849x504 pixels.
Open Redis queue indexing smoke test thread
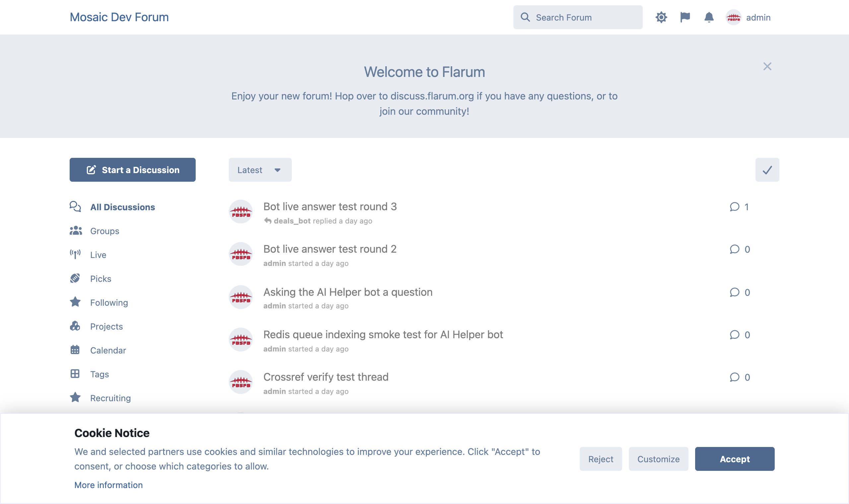[x=383, y=335]
